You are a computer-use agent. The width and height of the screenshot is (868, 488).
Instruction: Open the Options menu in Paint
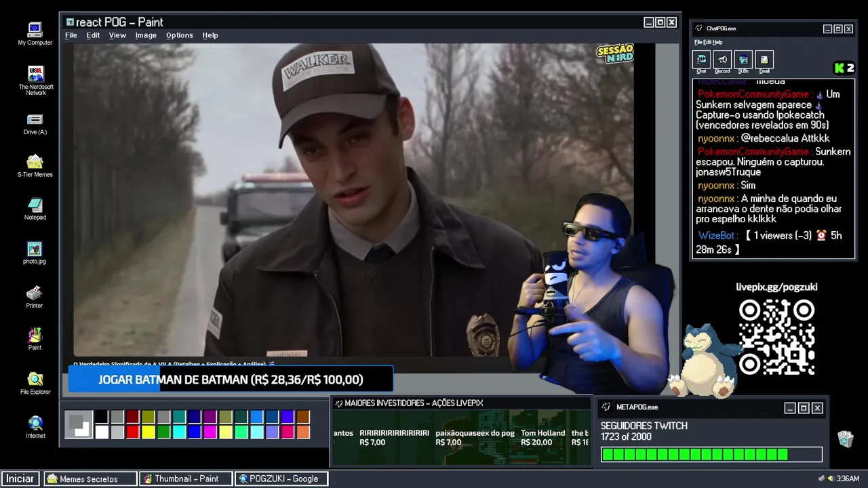point(180,35)
